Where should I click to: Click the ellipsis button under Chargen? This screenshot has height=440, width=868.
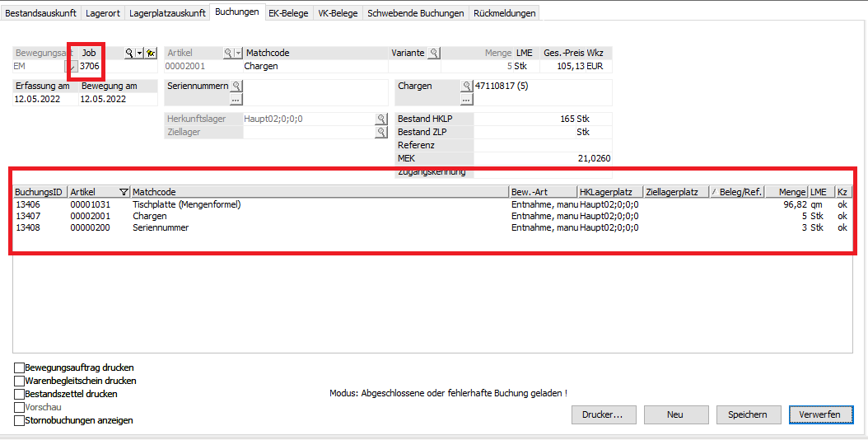click(x=466, y=99)
